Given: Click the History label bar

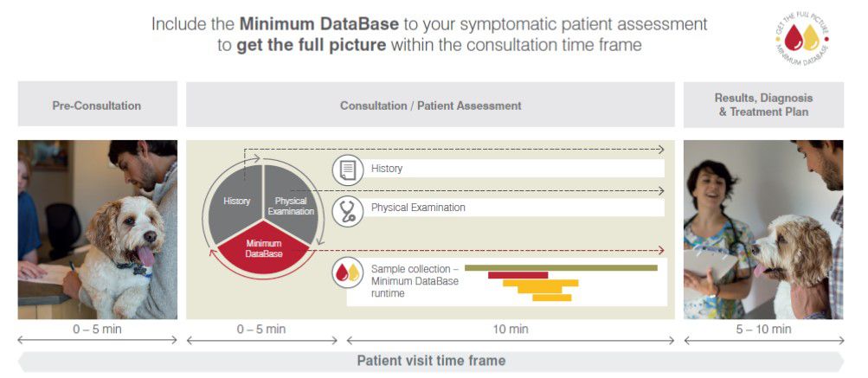Looking at the screenshot, I should [514, 169].
